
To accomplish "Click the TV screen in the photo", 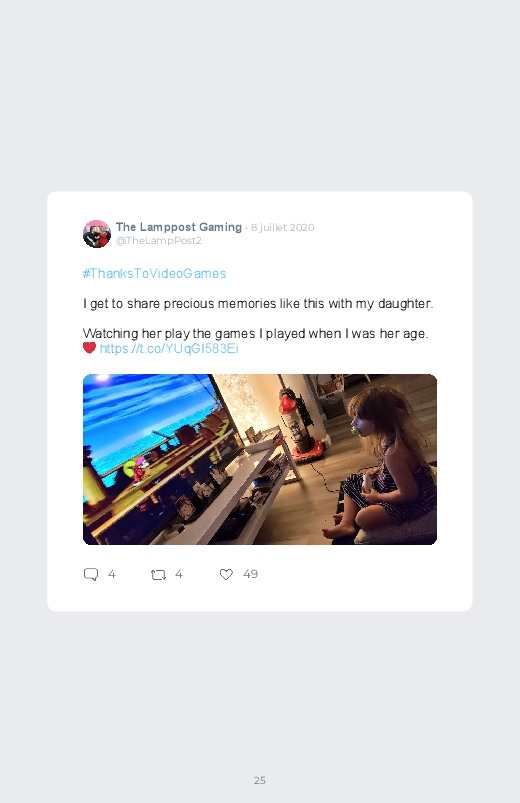I will tap(154, 451).
